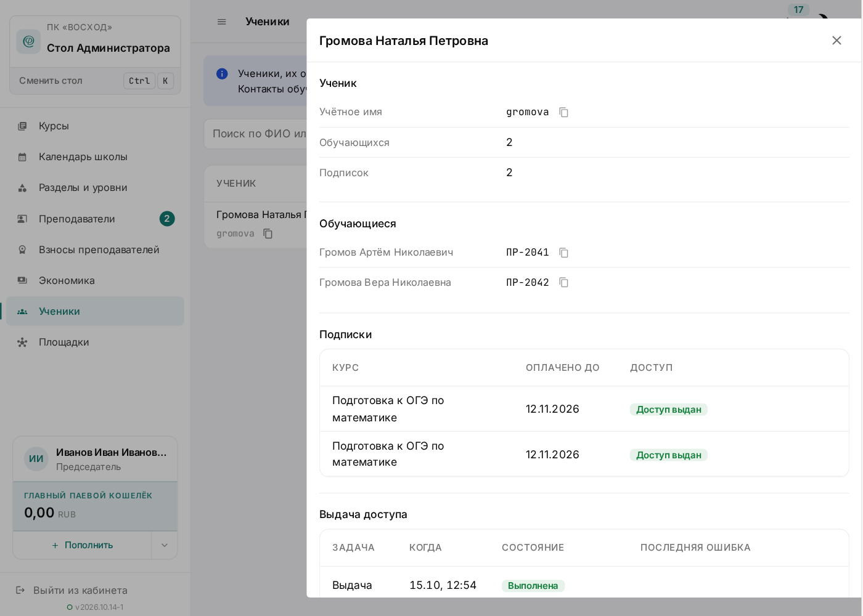Copy code ПР-2041 for Громов Артём
The image size is (863, 616).
coord(563,253)
